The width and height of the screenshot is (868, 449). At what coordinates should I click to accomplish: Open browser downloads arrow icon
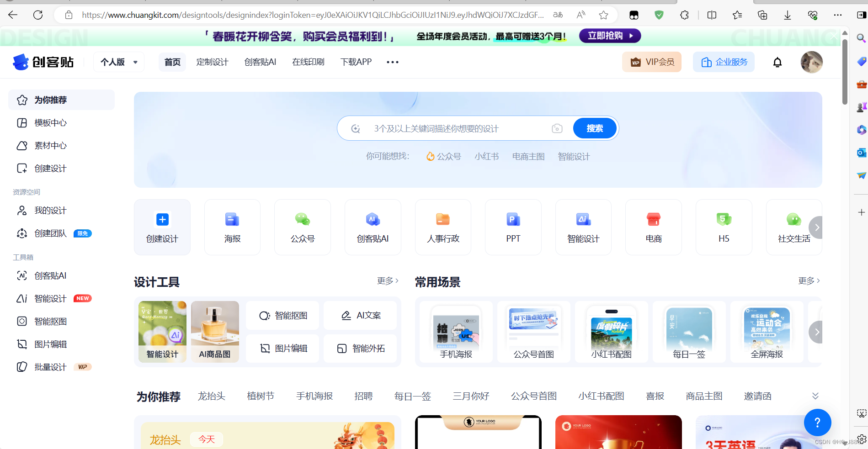coord(787,15)
